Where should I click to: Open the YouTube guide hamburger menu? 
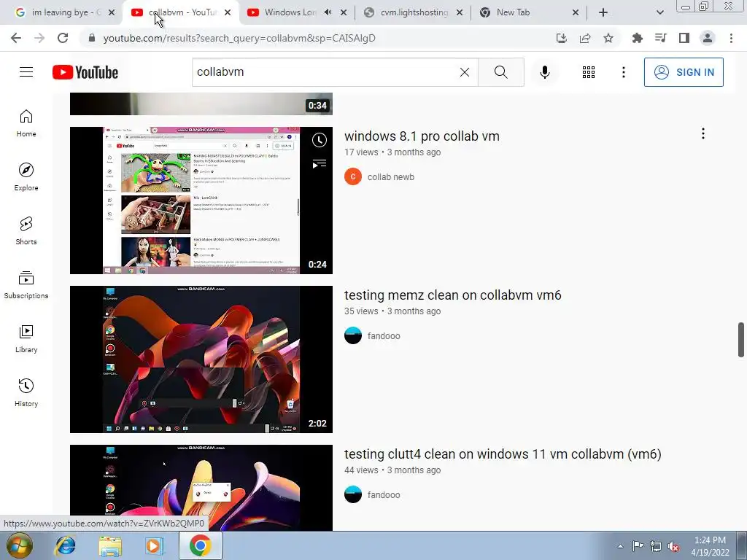[x=26, y=72]
